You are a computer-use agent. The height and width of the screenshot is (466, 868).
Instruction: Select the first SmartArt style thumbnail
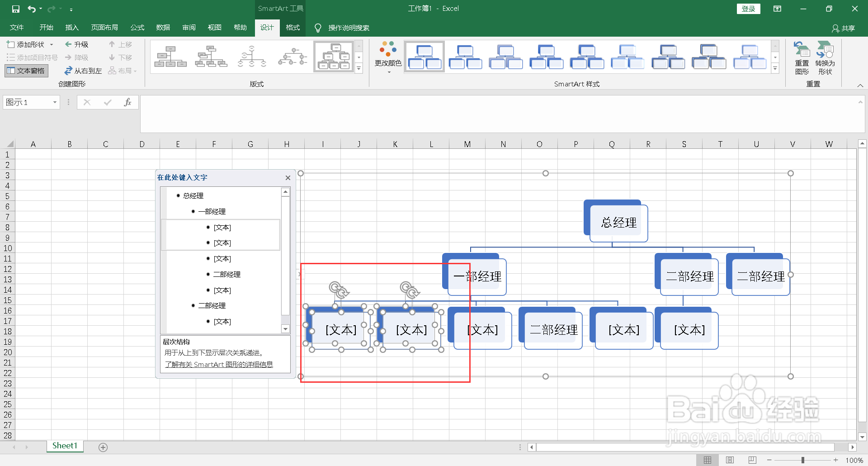(425, 57)
